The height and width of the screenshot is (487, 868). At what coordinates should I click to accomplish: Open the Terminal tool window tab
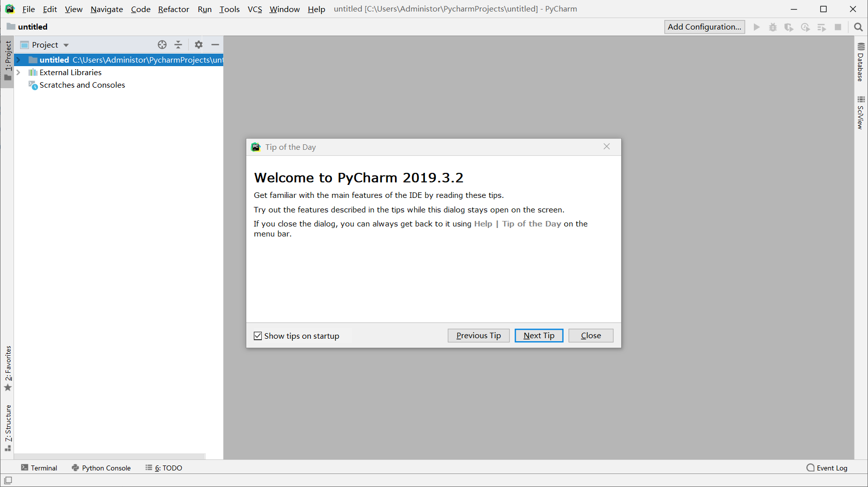(39, 468)
